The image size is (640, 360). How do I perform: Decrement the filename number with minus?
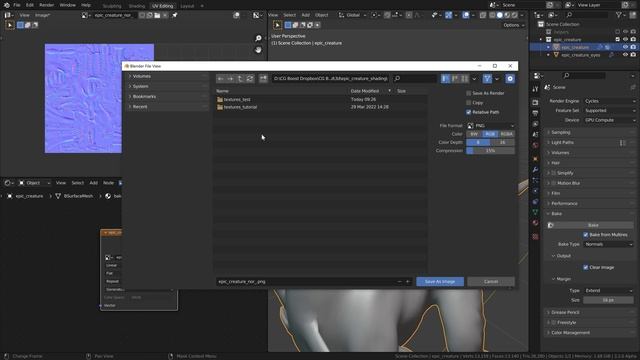(399, 282)
